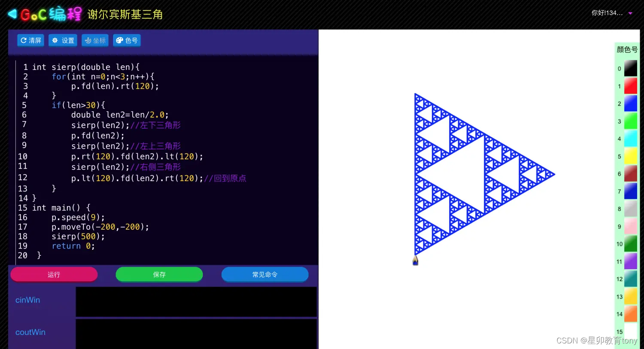Save the code using the 保存 button
Screen dimensions: 644x349
pyautogui.click(x=159, y=274)
